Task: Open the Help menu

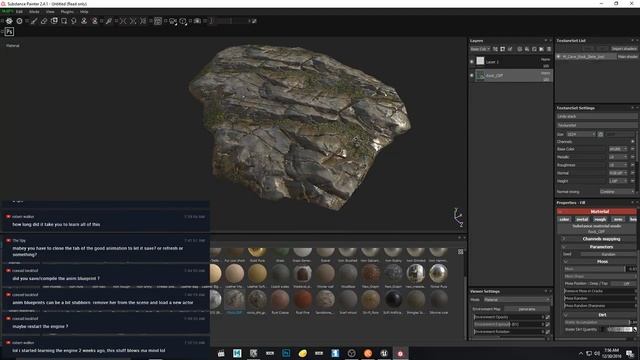Action: point(84,12)
